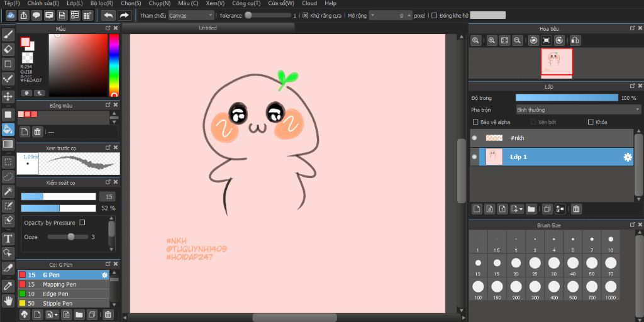Click the brush size value field 15
This screenshot has width=644, height=322.
107,197
